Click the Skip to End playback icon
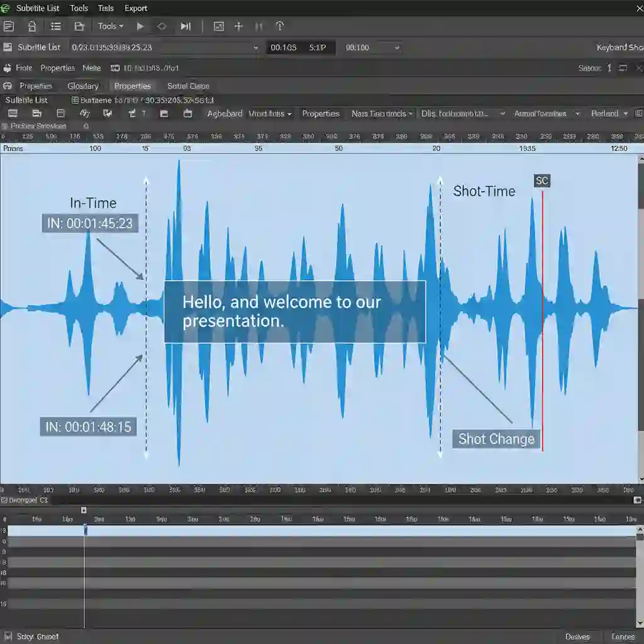Image resolution: width=644 pixels, height=644 pixels. pos(185,26)
